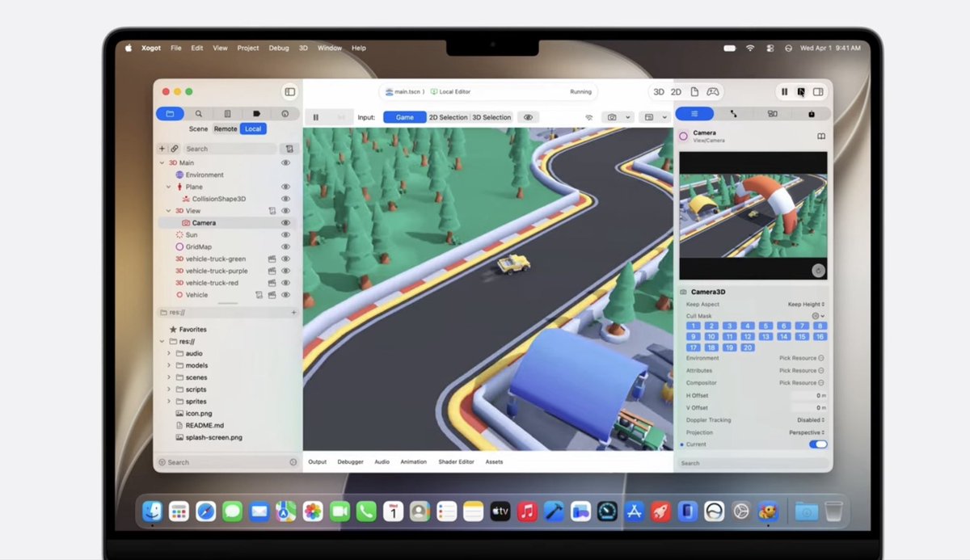Image resolution: width=970 pixels, height=560 pixels.
Task: Pick a resource for Environment
Action: point(801,358)
